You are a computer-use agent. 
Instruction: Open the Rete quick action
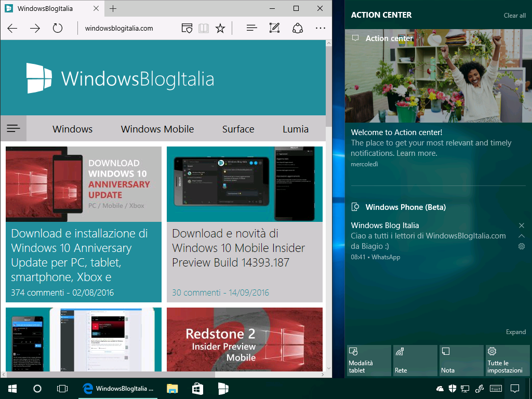(x=415, y=361)
